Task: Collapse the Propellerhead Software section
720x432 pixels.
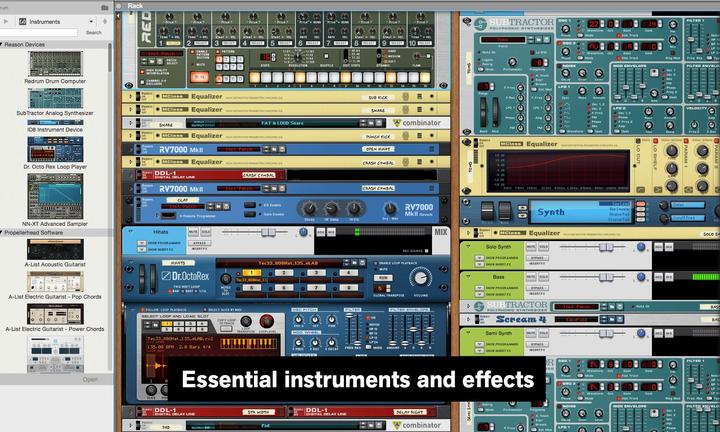Action: [x=2, y=233]
